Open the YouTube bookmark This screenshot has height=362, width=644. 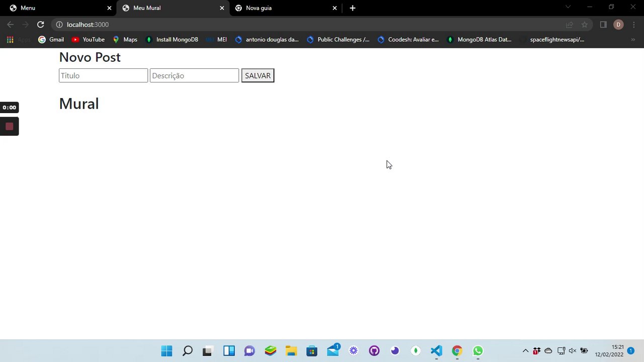tap(88, 39)
